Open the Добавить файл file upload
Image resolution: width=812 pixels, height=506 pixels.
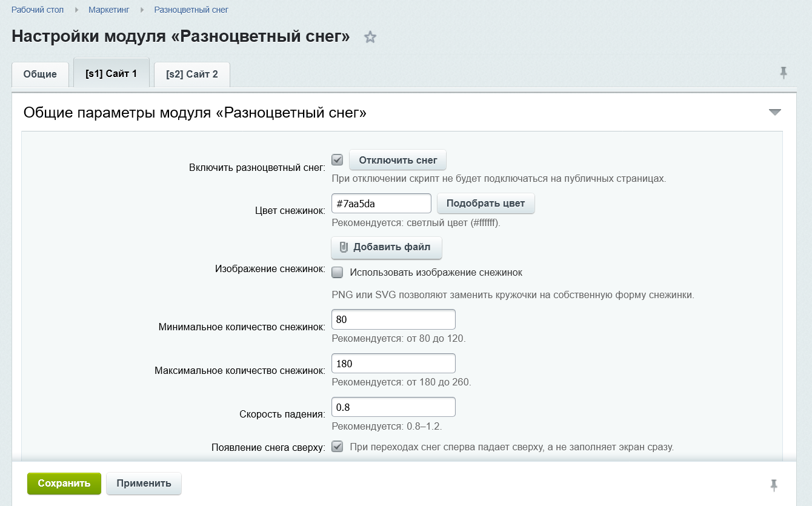click(x=386, y=247)
